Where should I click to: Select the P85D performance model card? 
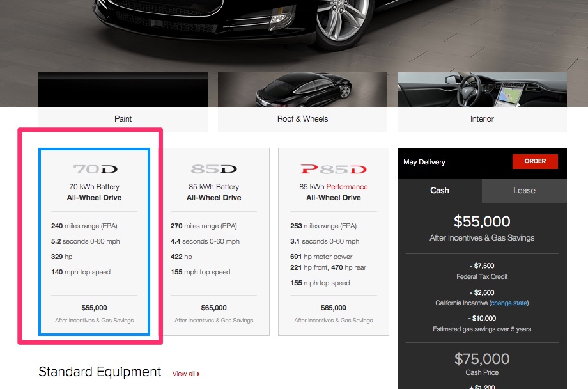point(334,242)
